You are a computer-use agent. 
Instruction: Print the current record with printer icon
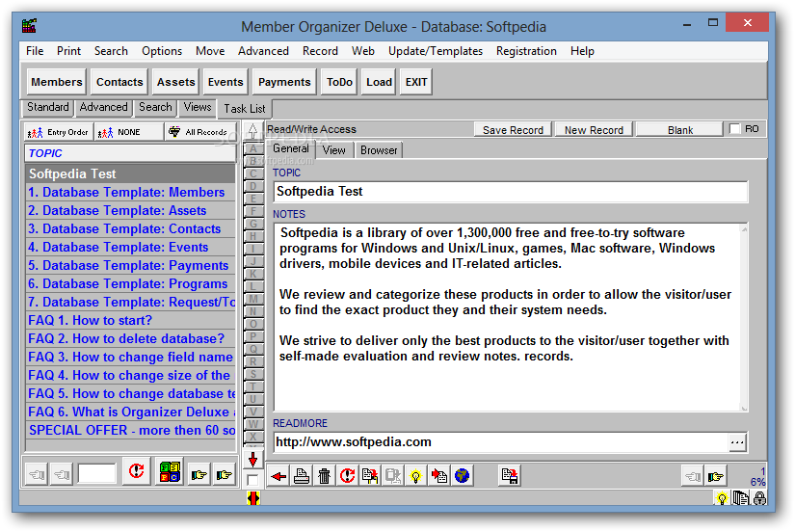tap(302, 476)
